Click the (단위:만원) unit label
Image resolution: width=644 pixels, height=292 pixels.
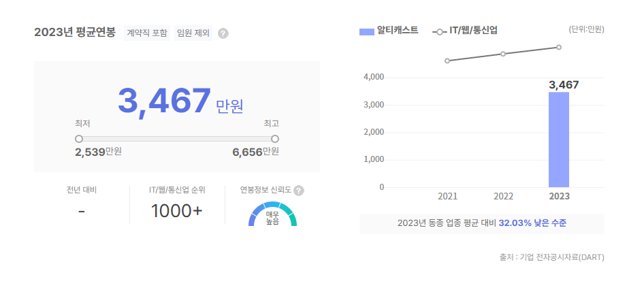click(586, 29)
